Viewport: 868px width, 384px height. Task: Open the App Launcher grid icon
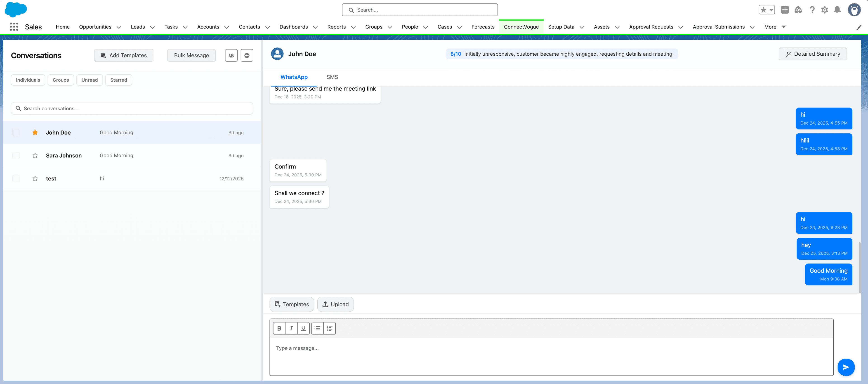click(14, 27)
